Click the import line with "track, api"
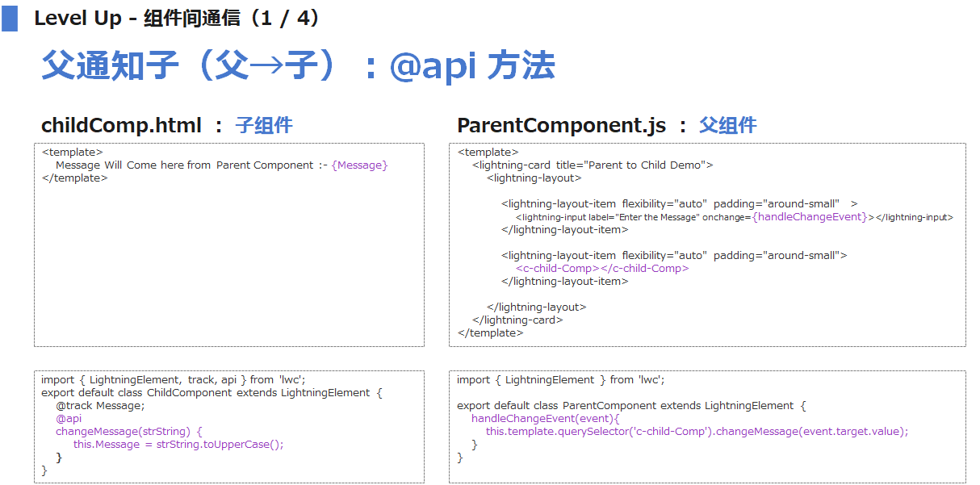 (174, 380)
